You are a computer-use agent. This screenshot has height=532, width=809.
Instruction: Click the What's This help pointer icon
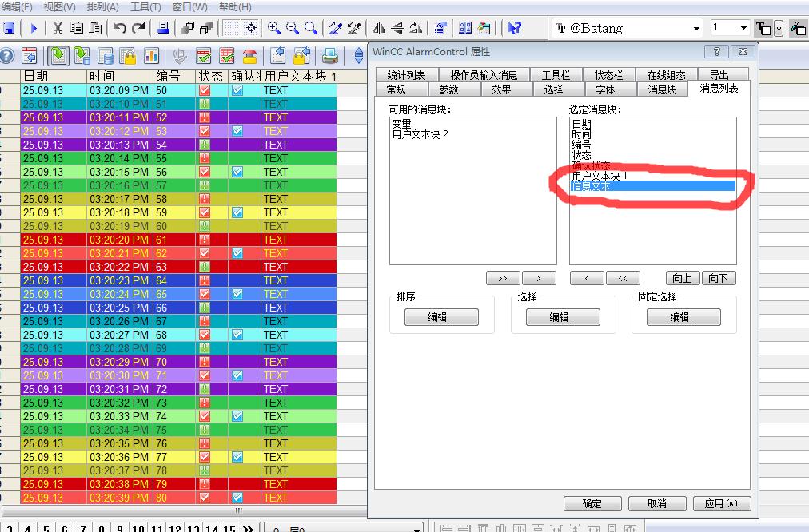click(x=514, y=28)
